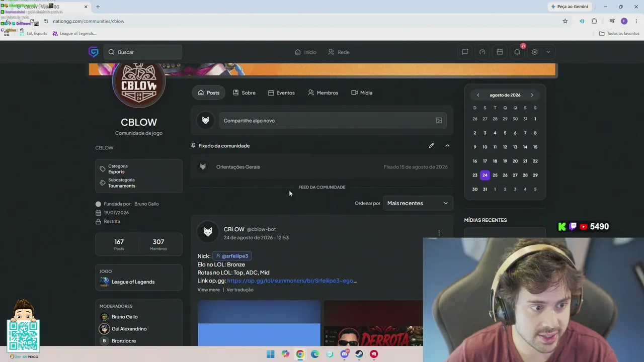Click View more on the post
Screen dimensions: 644x362
point(208,290)
